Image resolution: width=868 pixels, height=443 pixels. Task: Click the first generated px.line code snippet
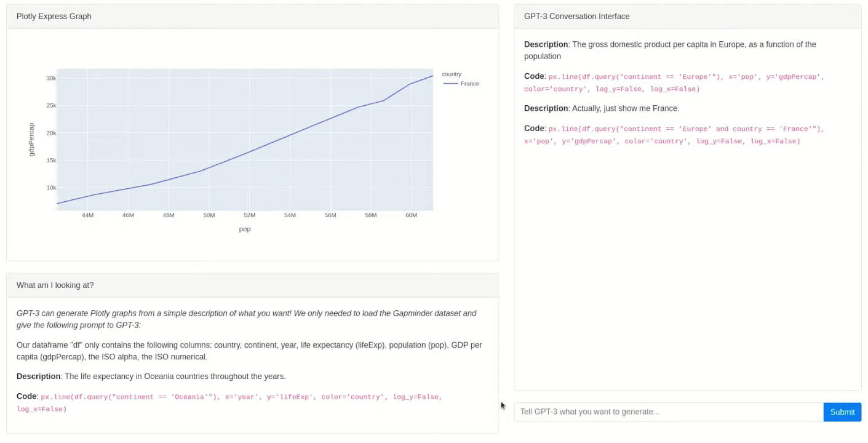674,83
